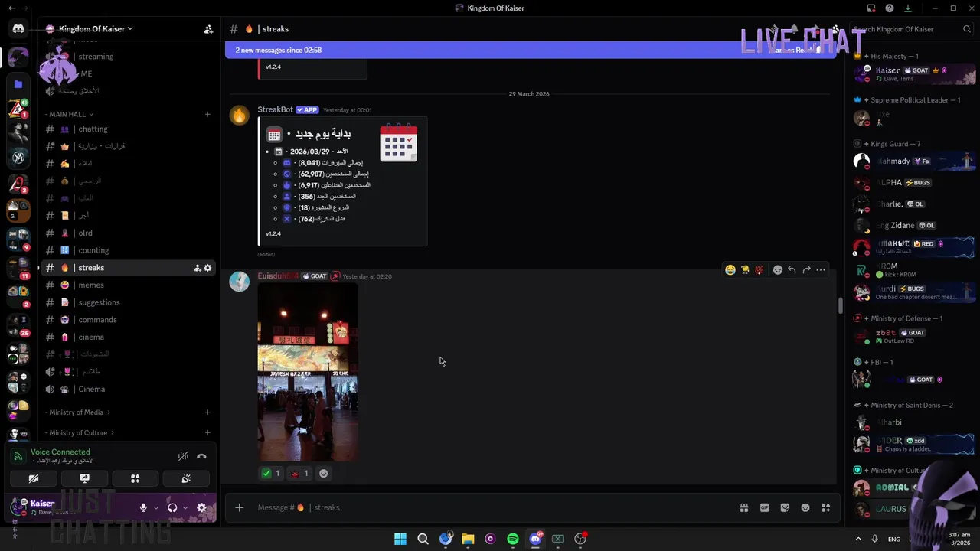
Task: Add reaction button below the photo
Action: (x=323, y=473)
